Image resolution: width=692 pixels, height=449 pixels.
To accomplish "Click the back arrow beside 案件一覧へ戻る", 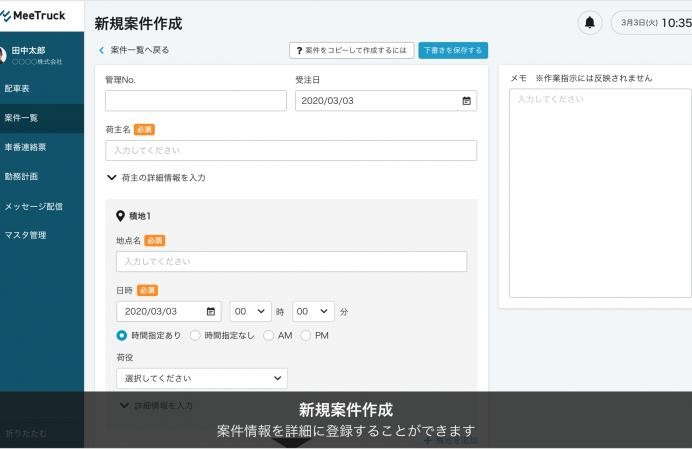I will (101, 50).
